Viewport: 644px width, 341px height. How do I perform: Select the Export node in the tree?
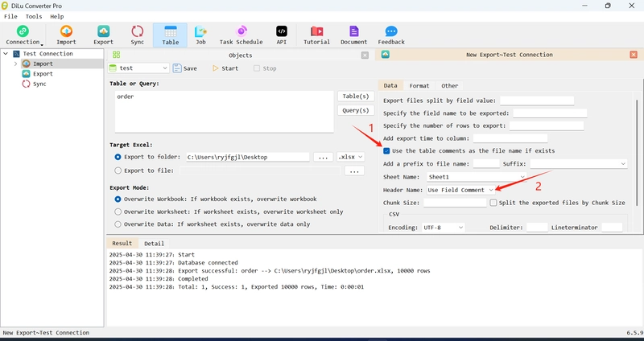click(43, 74)
